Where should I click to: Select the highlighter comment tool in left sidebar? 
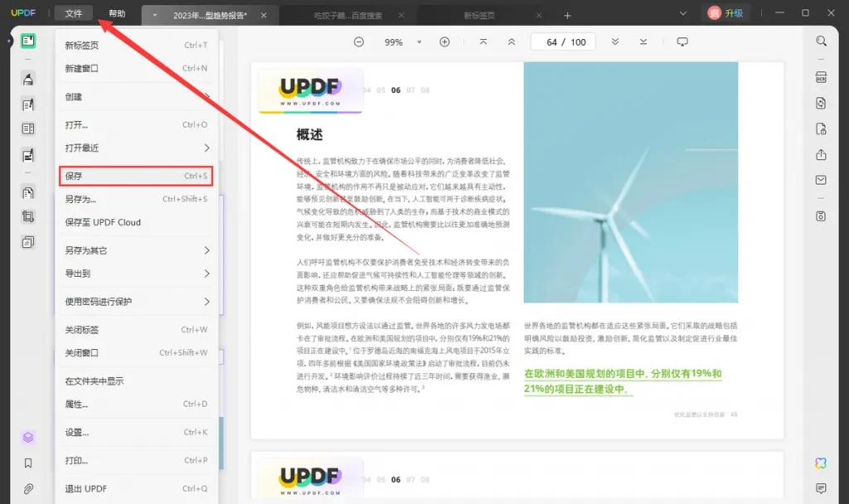28,80
